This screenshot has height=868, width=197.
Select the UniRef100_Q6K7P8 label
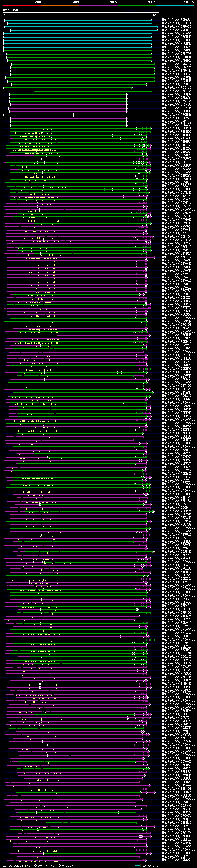[x=177, y=54]
